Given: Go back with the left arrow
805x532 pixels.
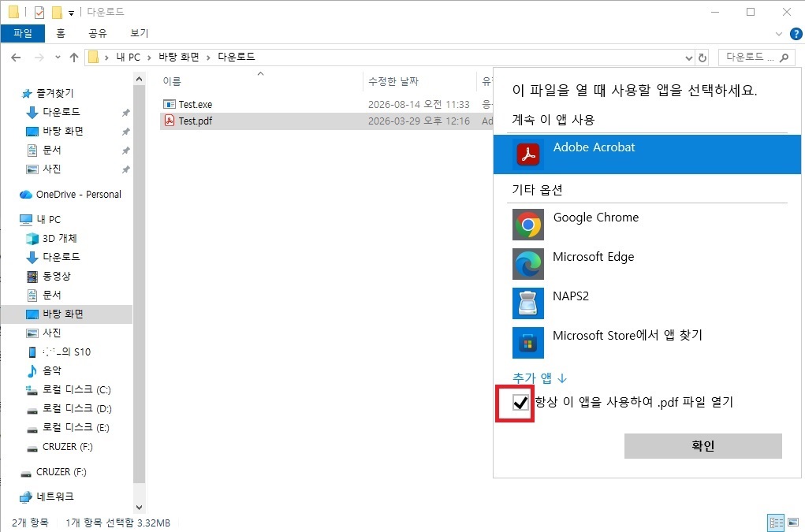Looking at the screenshot, I should coord(16,58).
